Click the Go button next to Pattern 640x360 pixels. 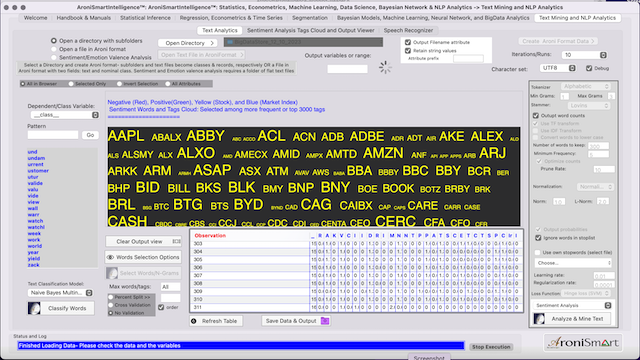(x=90, y=135)
